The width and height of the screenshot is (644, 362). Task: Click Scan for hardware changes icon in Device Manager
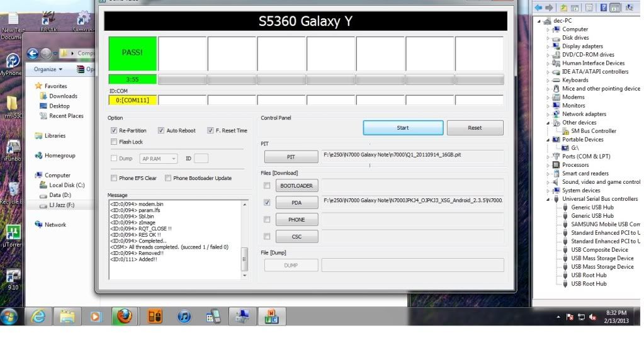pyautogui.click(x=629, y=8)
